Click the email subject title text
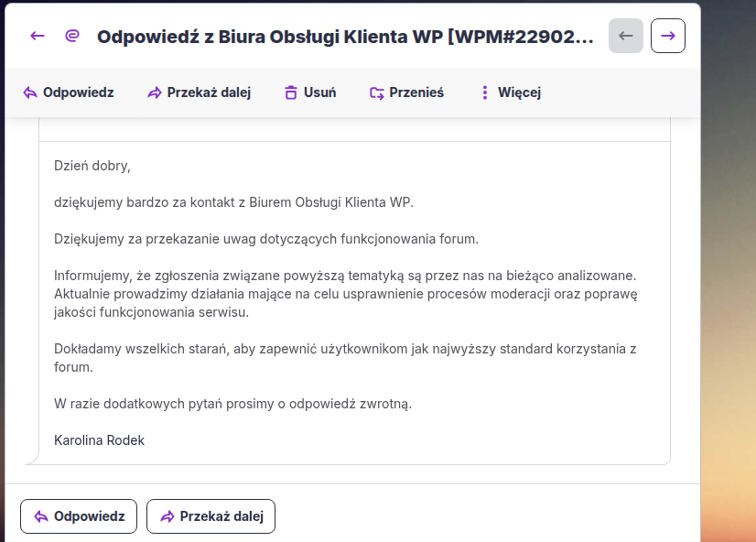Screen dimensions: 756x542 (344, 37)
